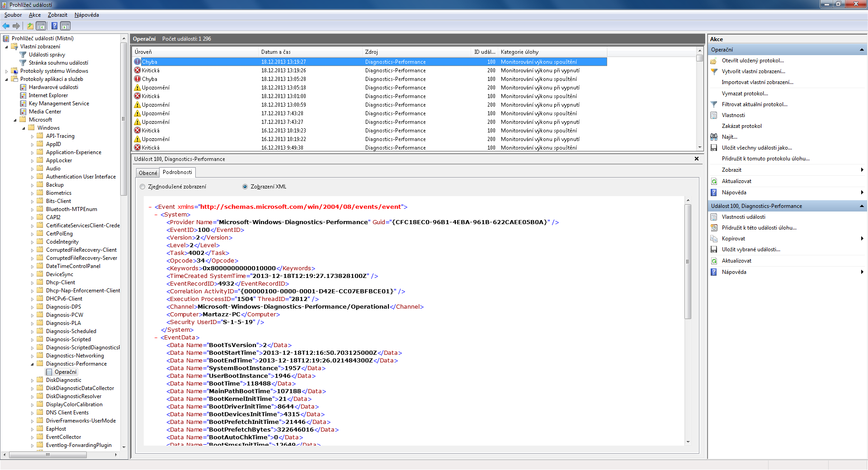Click the XML details vertical scrollbar thumb
Image resolution: width=868 pixels, height=470 pixels.
[688, 261]
